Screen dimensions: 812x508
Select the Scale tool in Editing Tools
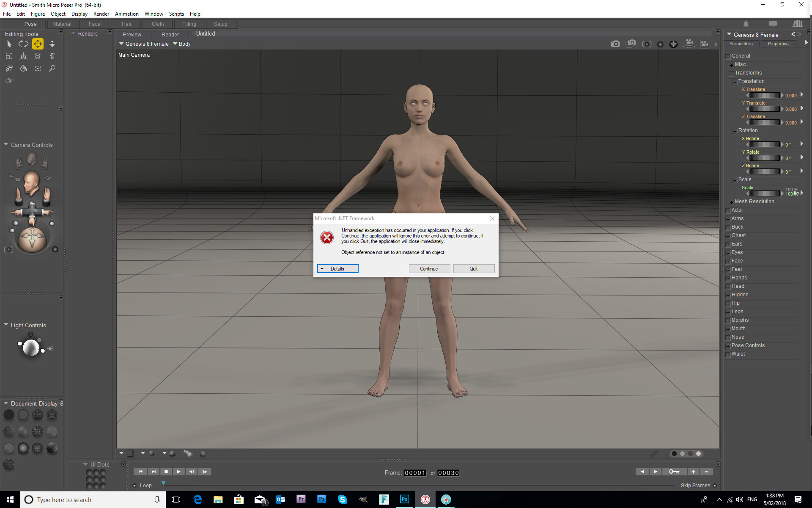9,56
